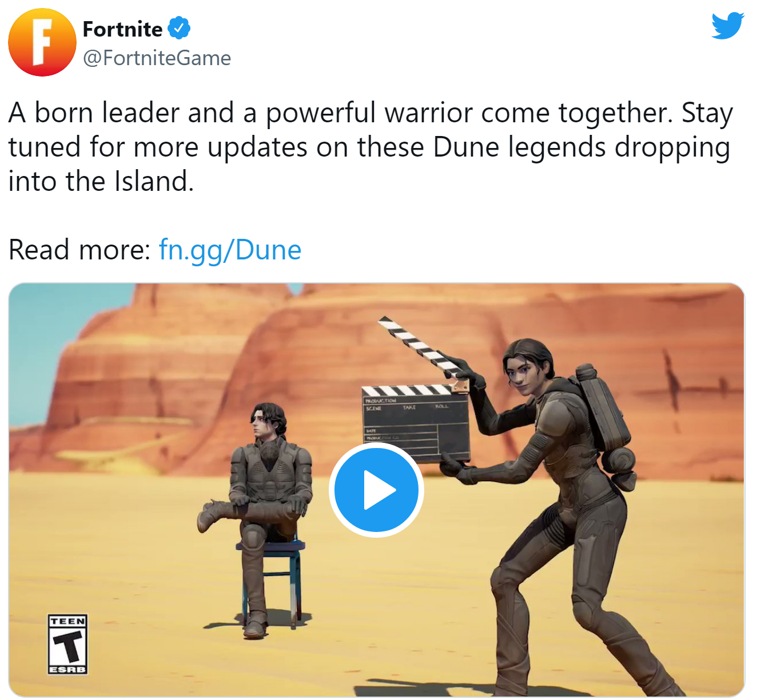This screenshot has width=757, height=700.
Task: Open the @FortniteGame handle
Action: tap(157, 58)
